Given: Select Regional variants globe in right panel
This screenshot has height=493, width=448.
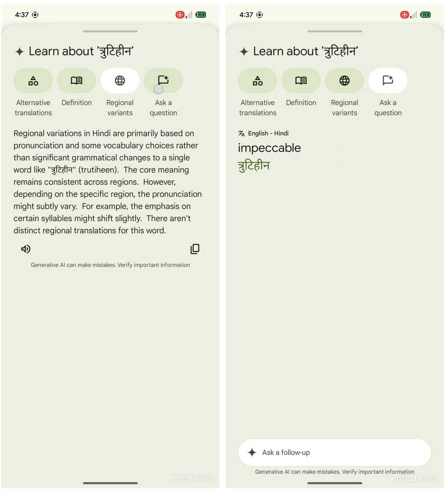Looking at the screenshot, I should coord(344,81).
